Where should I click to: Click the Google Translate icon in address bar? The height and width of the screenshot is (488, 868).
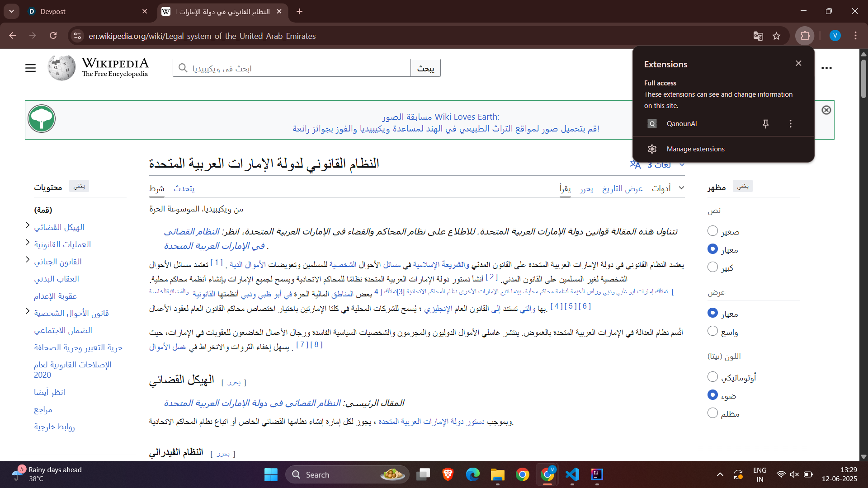pyautogui.click(x=758, y=36)
